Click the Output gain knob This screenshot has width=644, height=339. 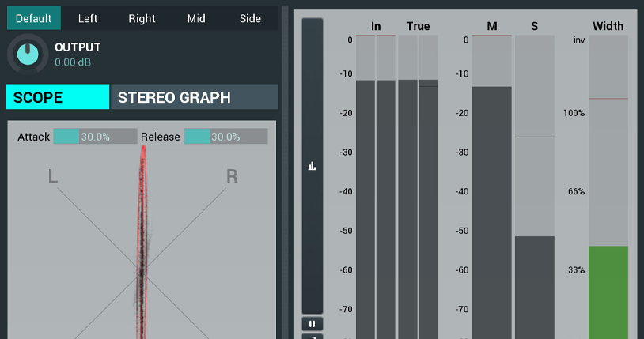click(x=28, y=54)
